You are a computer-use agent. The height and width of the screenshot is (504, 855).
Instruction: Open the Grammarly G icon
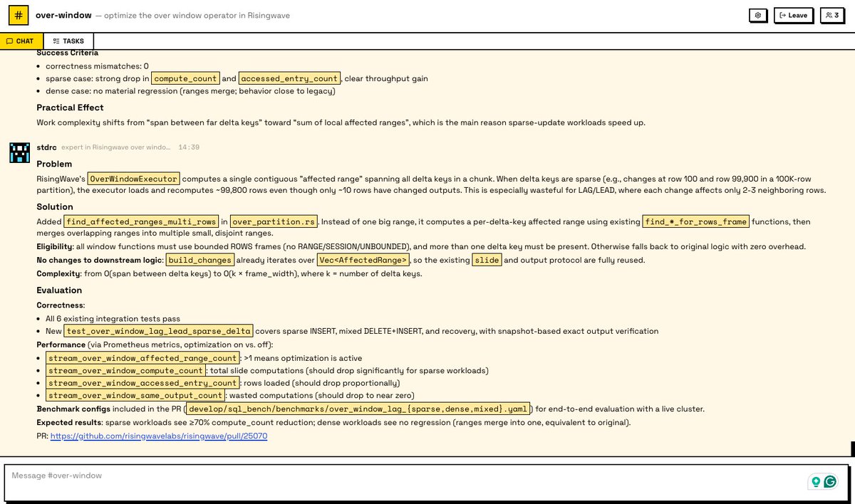click(x=830, y=482)
